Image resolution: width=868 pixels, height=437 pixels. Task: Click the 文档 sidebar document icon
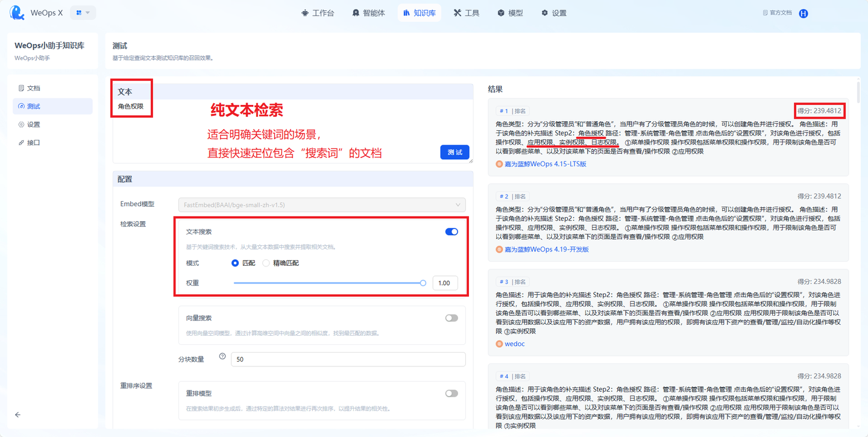pyautogui.click(x=22, y=88)
